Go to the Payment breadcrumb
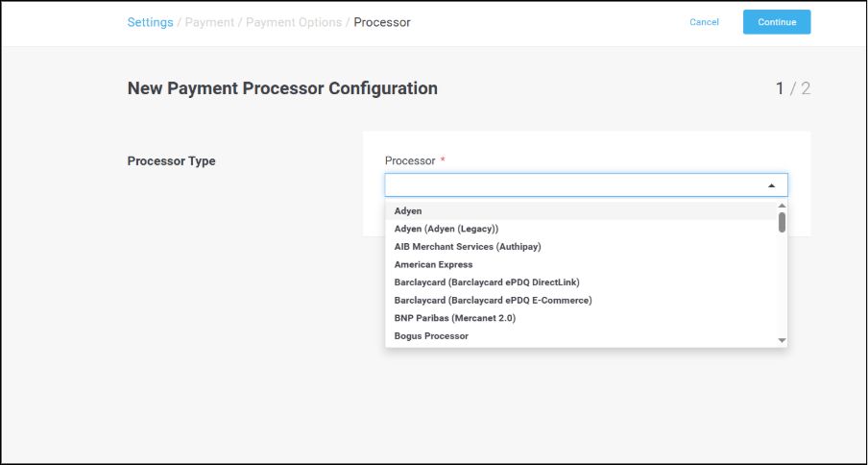 209,22
